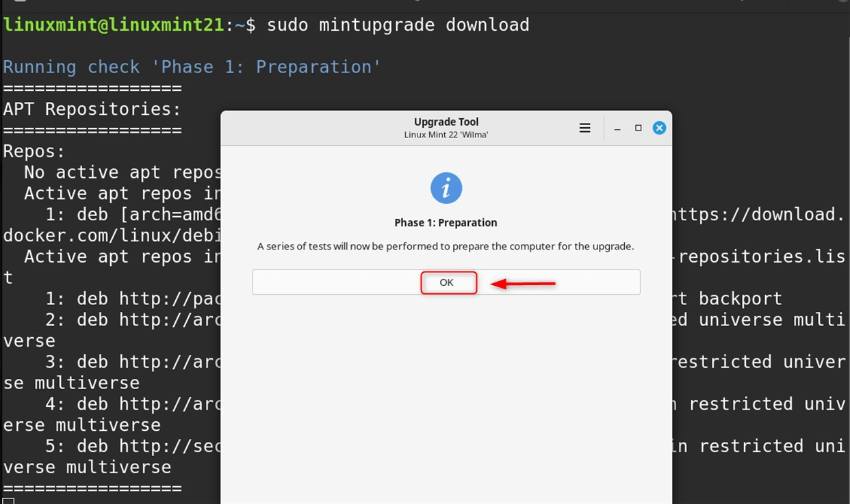Click the OK button in Upgrade Tool
The image size is (850, 504).
(x=446, y=282)
